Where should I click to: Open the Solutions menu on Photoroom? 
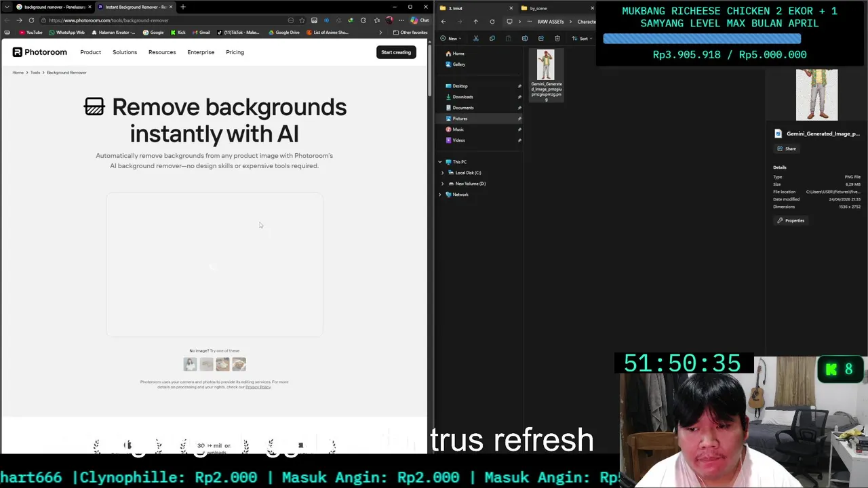click(125, 52)
